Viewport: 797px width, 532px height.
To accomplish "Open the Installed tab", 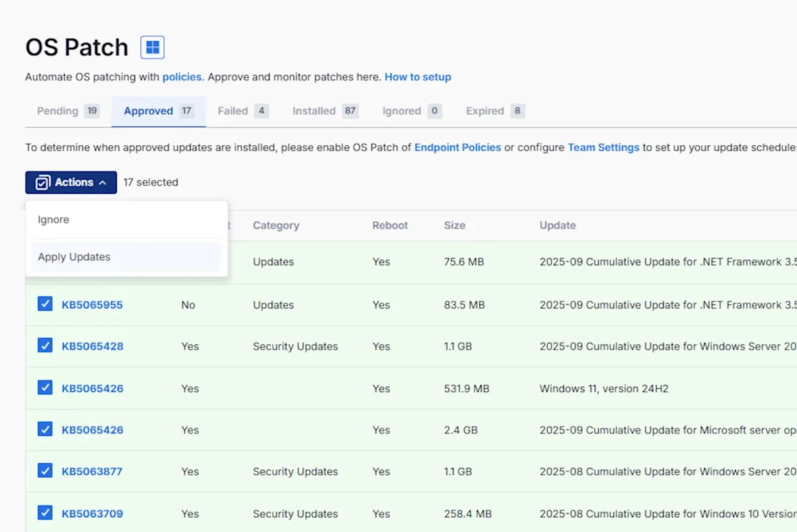I will [x=326, y=111].
